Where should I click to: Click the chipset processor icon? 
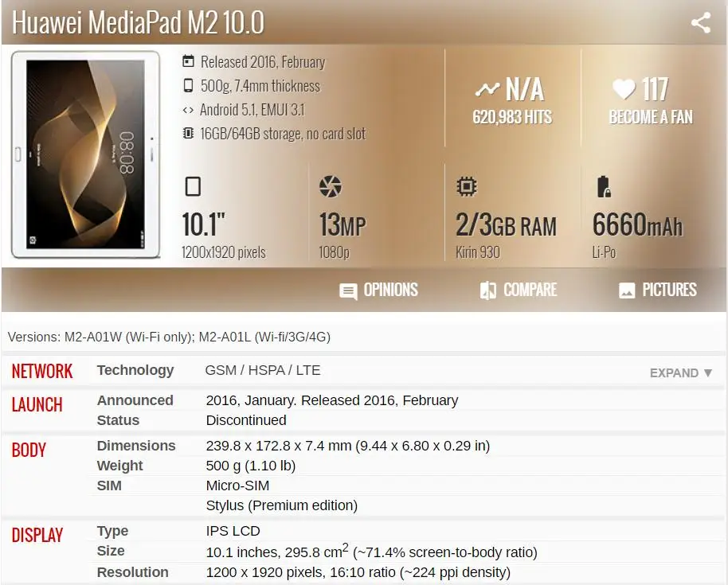tap(467, 186)
